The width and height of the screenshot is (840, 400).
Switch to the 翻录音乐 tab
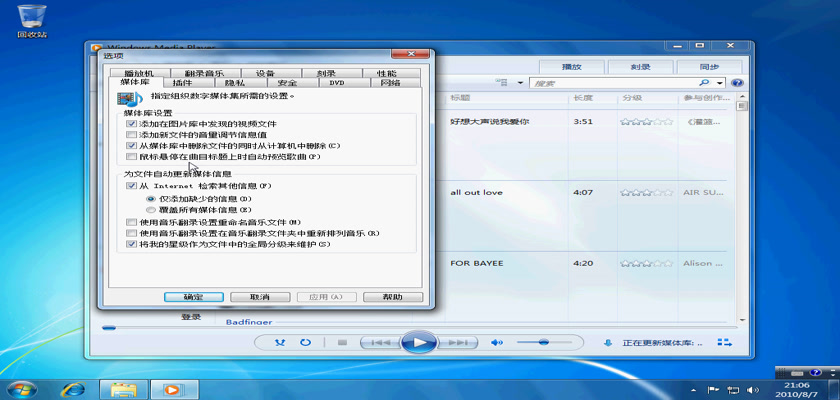(204, 73)
